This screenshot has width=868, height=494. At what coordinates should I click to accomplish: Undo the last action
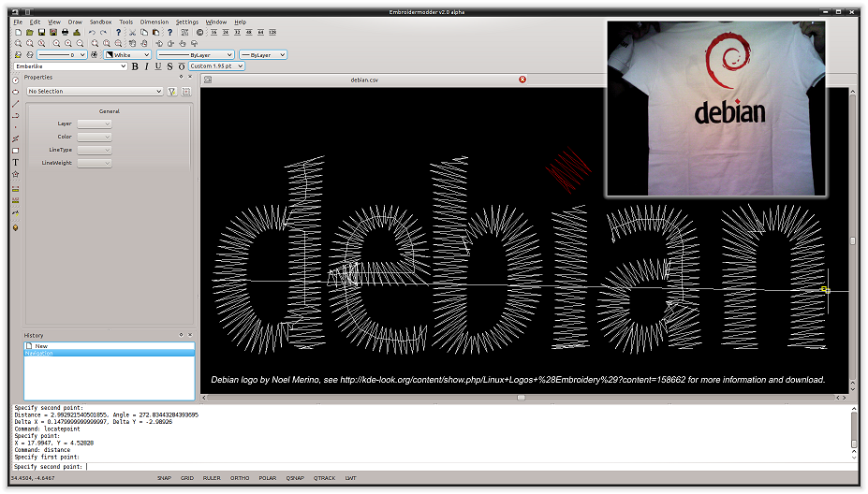click(92, 33)
